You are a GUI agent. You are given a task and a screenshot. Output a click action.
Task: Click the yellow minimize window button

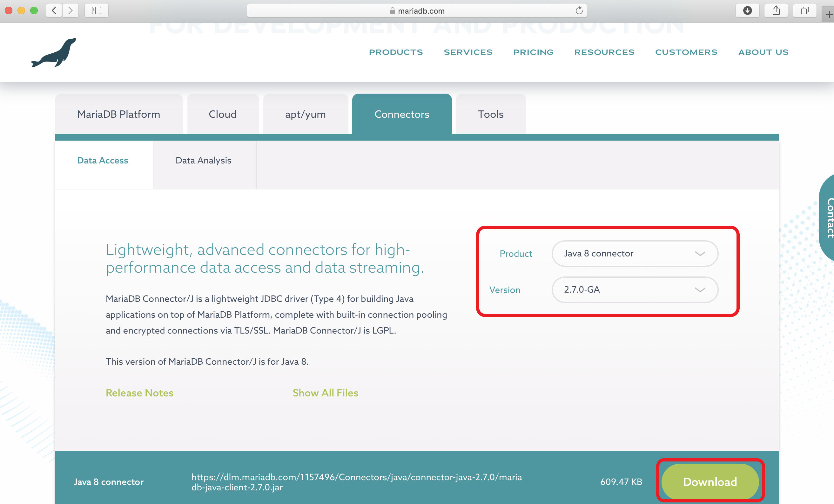[x=21, y=10]
